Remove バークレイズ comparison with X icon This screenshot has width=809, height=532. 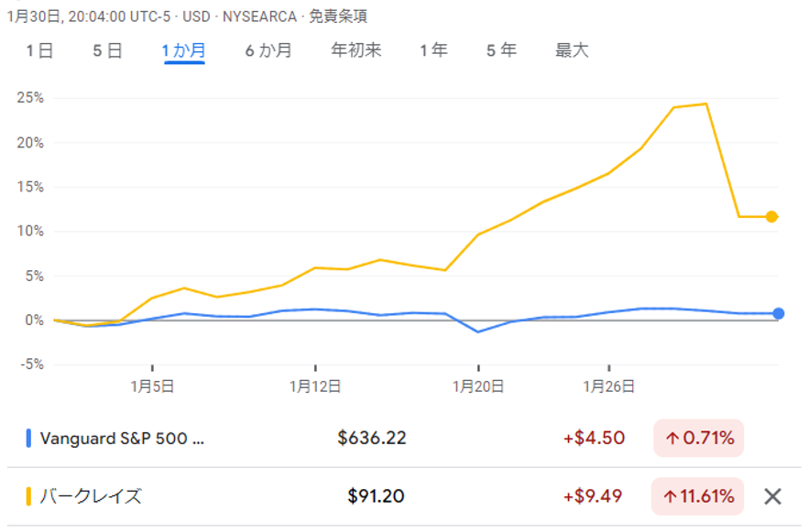coord(772,496)
